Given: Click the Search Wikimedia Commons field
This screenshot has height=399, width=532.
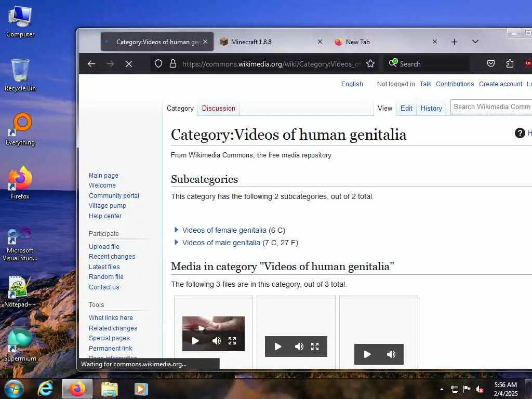Looking at the screenshot, I should tap(491, 107).
